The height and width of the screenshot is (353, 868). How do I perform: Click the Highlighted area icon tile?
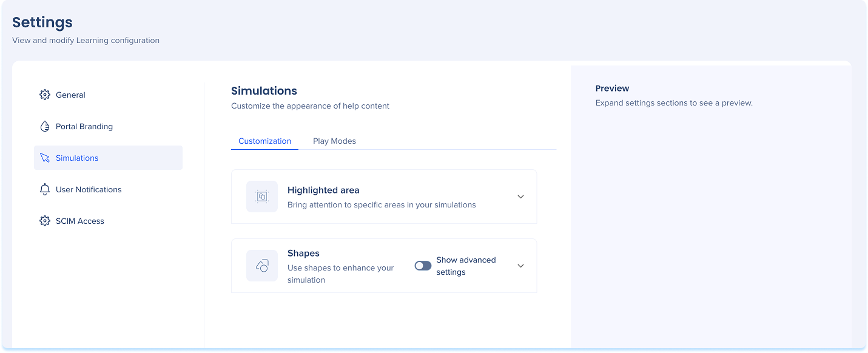(262, 197)
